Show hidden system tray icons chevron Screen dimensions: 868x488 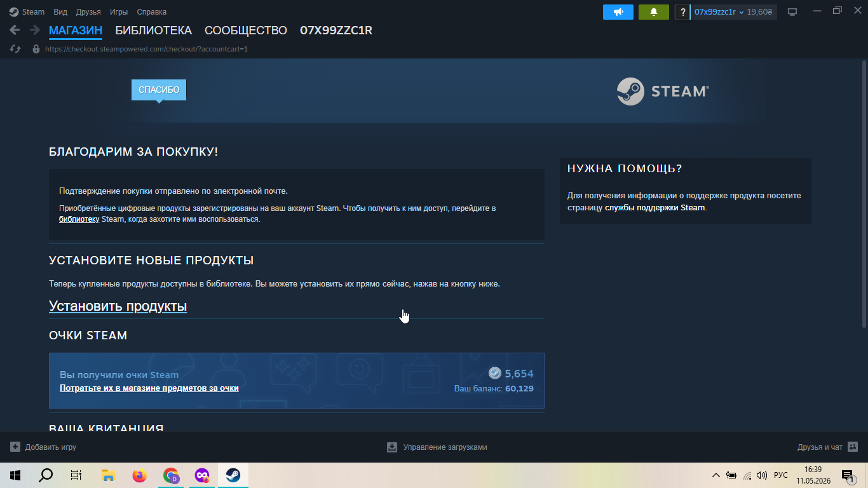(716, 475)
